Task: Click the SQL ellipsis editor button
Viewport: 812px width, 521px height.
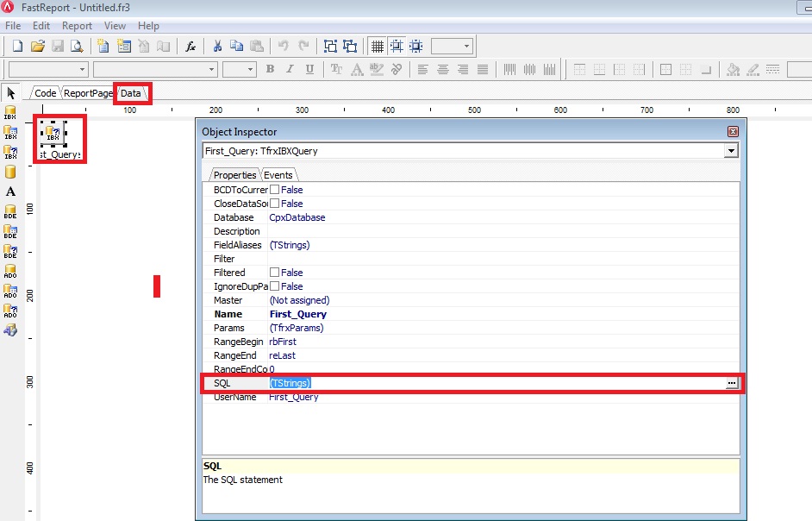Action: 732,383
